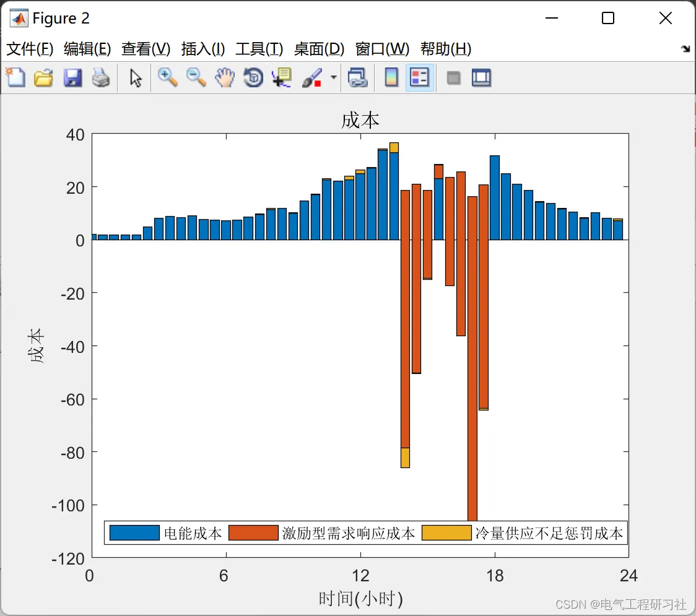Select the Data Cursor tool
Viewport: 696px width, 616px height.
tap(282, 77)
